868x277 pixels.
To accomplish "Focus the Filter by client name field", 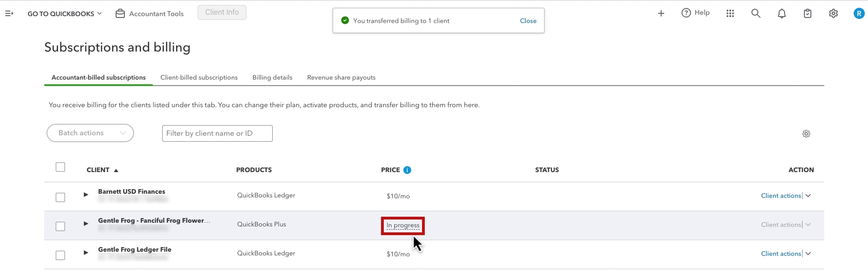I will [x=217, y=133].
